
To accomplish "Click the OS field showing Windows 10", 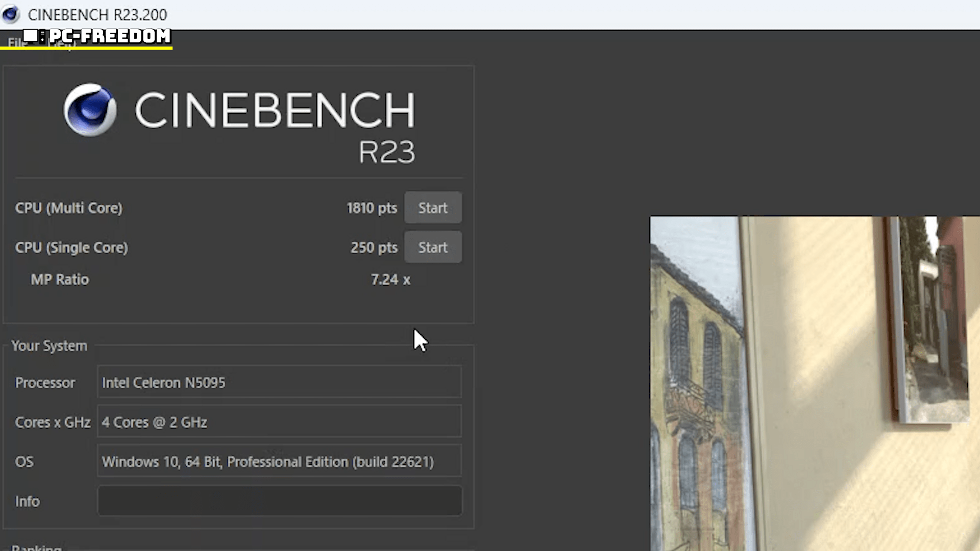I will pyautogui.click(x=279, y=462).
